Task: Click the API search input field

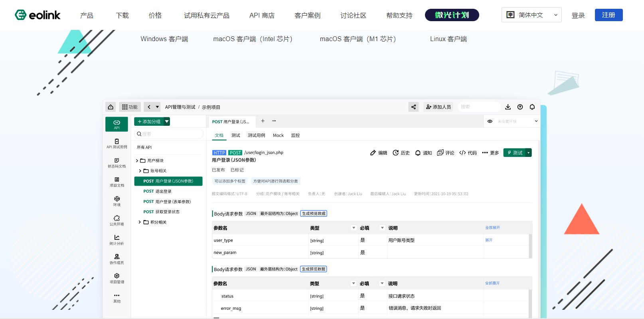Action: tap(170, 134)
